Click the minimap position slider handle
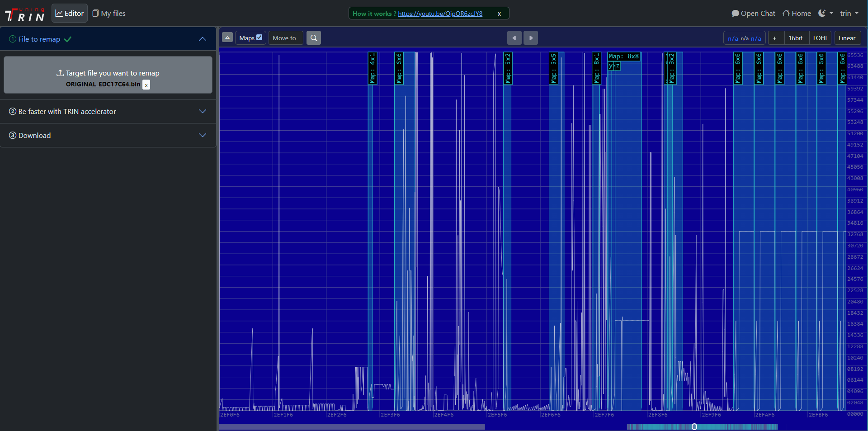Image resolution: width=868 pixels, height=431 pixels. tap(694, 427)
